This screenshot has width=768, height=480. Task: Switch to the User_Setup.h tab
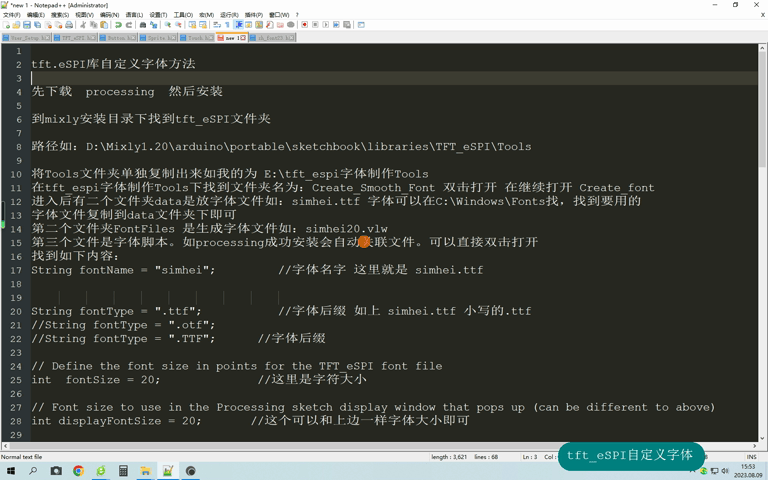click(26, 38)
